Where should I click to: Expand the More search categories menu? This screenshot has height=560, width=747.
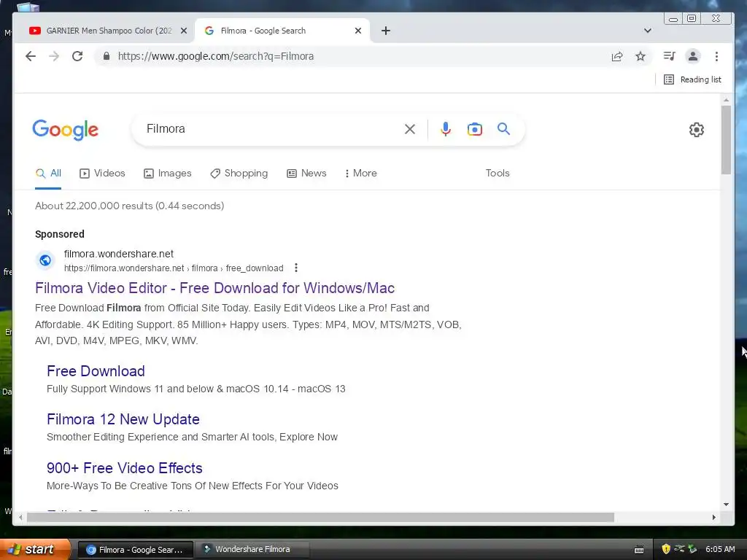point(360,174)
